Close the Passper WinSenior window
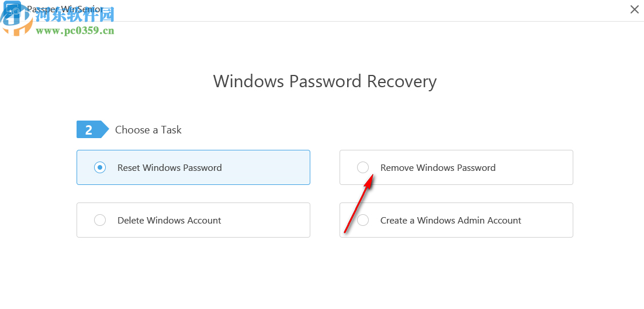The width and height of the screenshot is (644, 309). [634, 9]
